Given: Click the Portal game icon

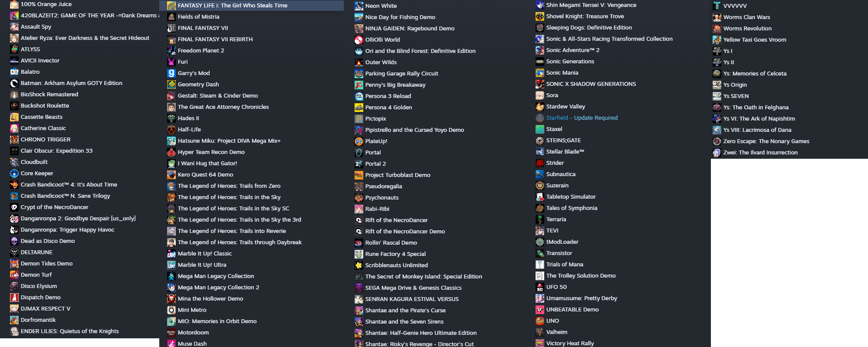Looking at the screenshot, I should click(x=359, y=153).
